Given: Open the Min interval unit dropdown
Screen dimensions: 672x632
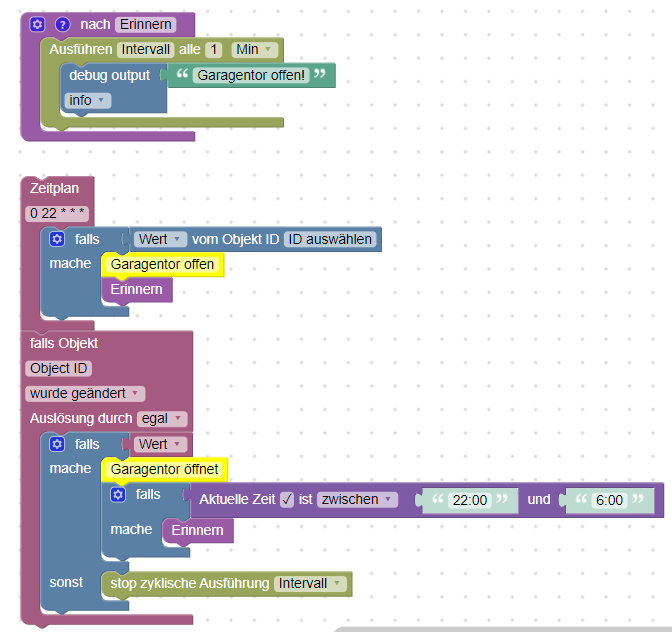Looking at the screenshot, I should pyautogui.click(x=254, y=50).
